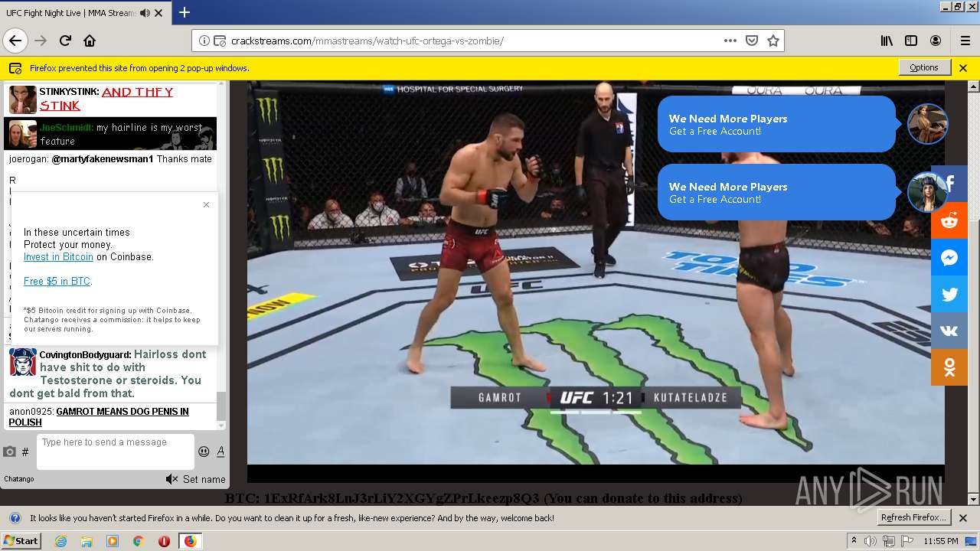The width and height of the screenshot is (980, 551).
Task: Open the Firefox hamburger menu
Action: pos(965,41)
